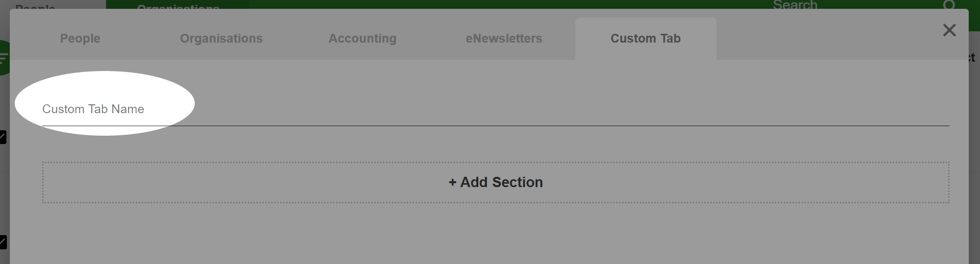Click the partly hidden label ending in 'ct'
The image size is (980, 264).
click(x=972, y=58)
